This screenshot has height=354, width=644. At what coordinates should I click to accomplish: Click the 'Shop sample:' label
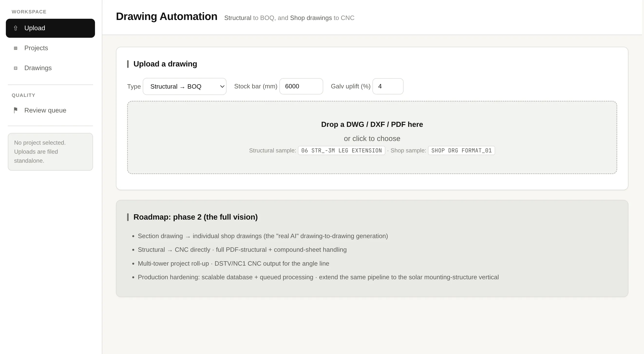408,151
